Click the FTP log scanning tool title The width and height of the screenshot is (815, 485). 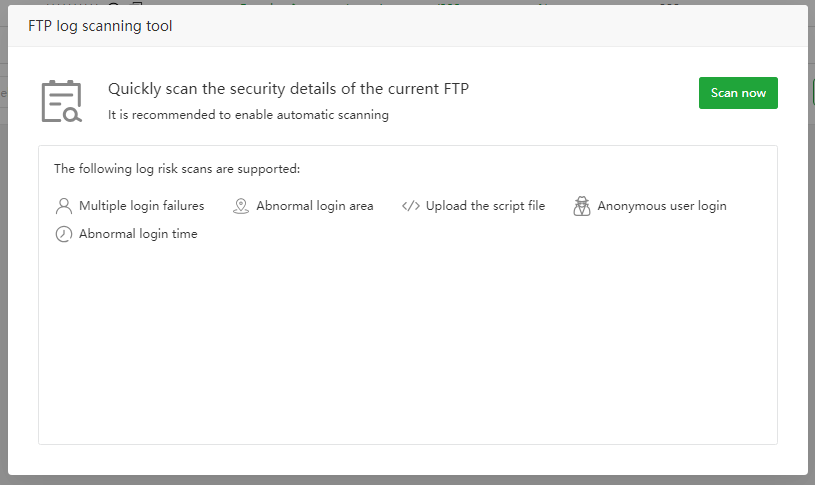tap(100, 26)
